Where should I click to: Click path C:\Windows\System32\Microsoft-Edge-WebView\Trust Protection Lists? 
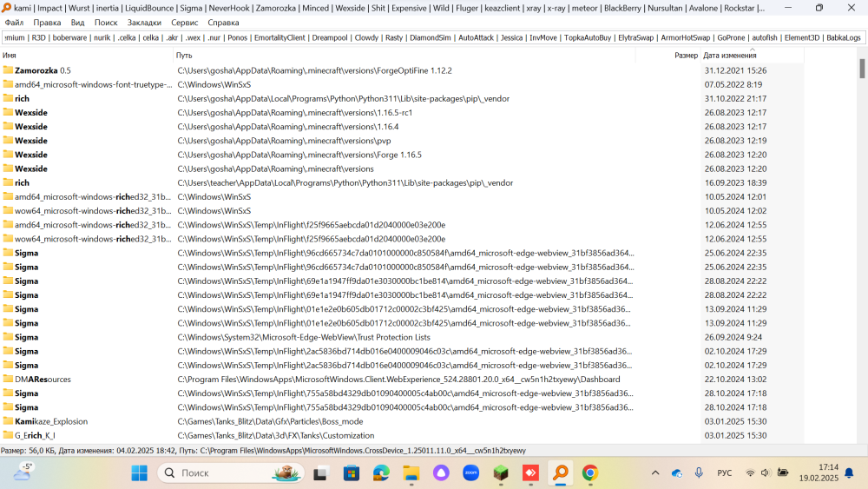(x=303, y=337)
